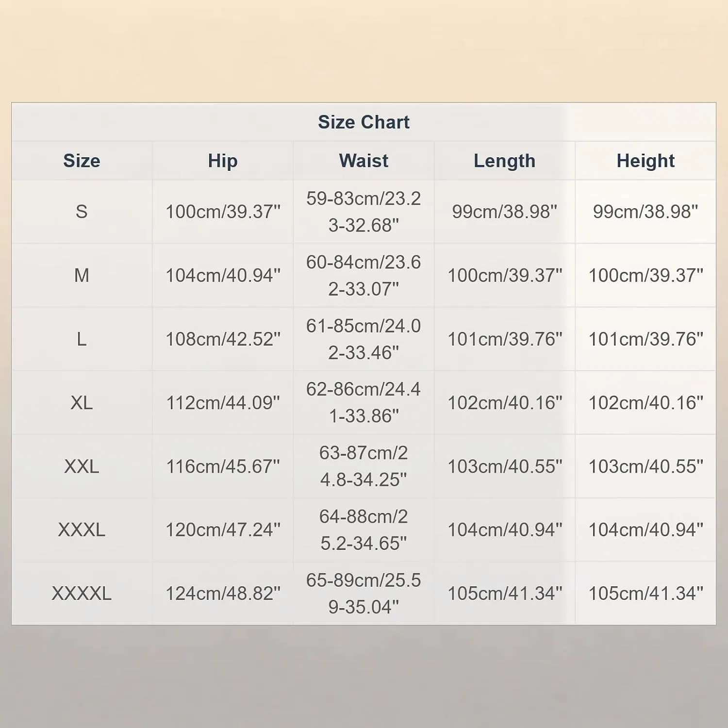This screenshot has height=728, width=728.
Task: Click the Size Chart title
Action: tap(364, 122)
